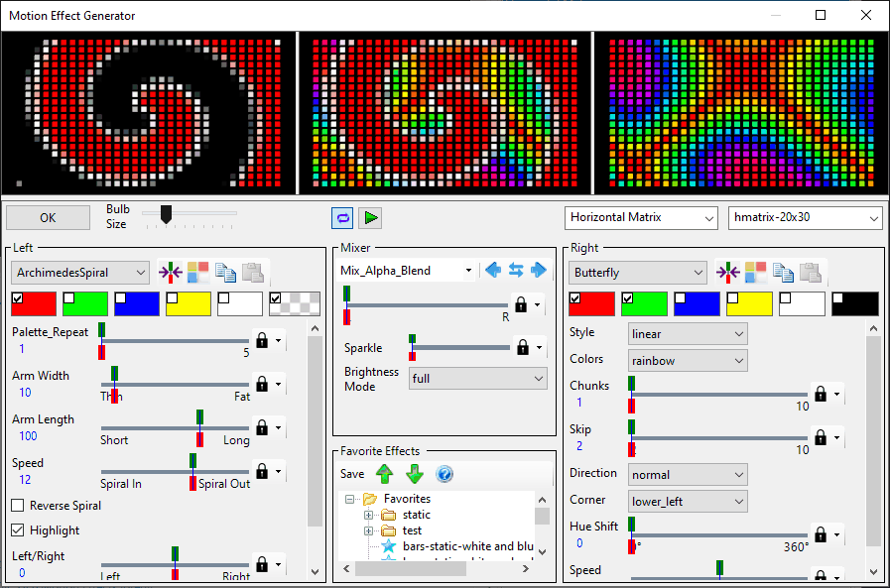Click the green play button
Image resolution: width=890 pixels, height=588 pixels.
[x=371, y=218]
